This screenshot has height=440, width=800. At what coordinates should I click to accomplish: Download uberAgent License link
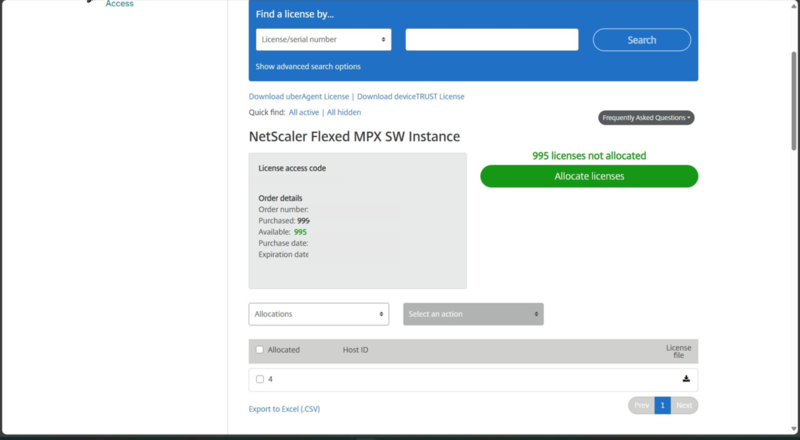click(299, 96)
